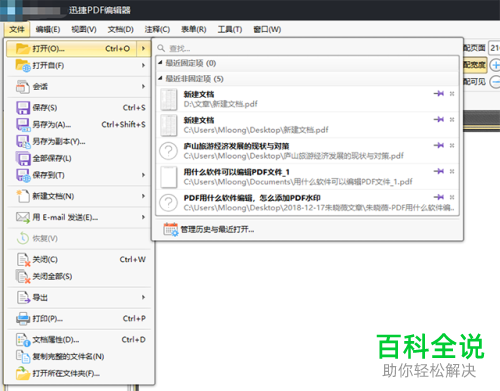
Task: Click the 新建文档(N) page icon
Action: coord(23,196)
